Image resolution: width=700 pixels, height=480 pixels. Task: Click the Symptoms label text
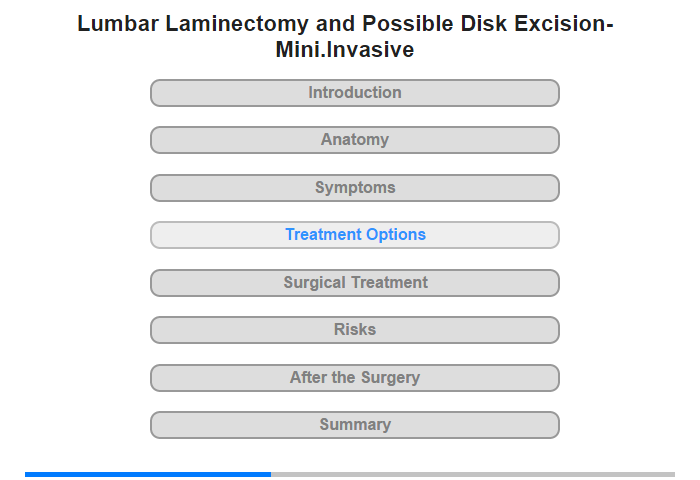pyautogui.click(x=355, y=188)
